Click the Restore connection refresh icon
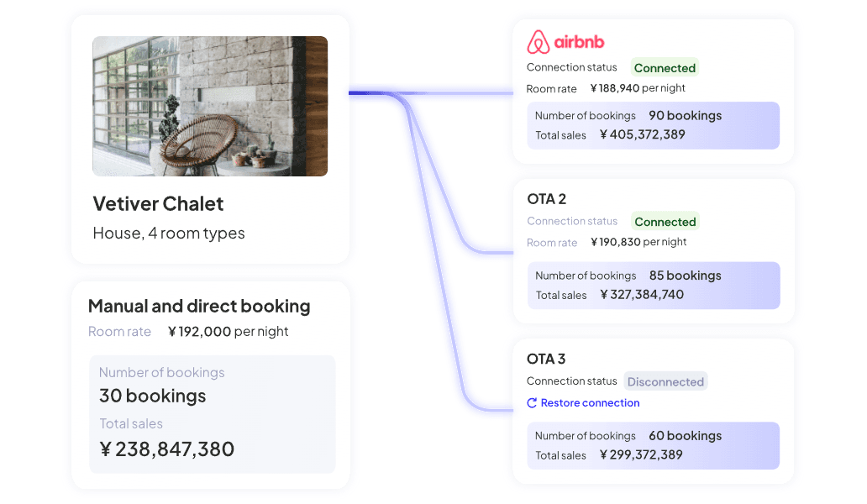 [532, 403]
